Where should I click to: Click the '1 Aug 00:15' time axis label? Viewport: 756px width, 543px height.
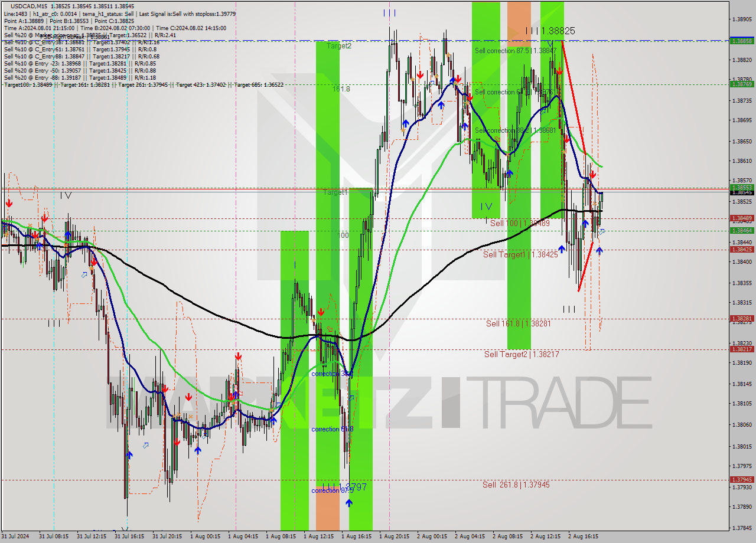click(x=205, y=537)
